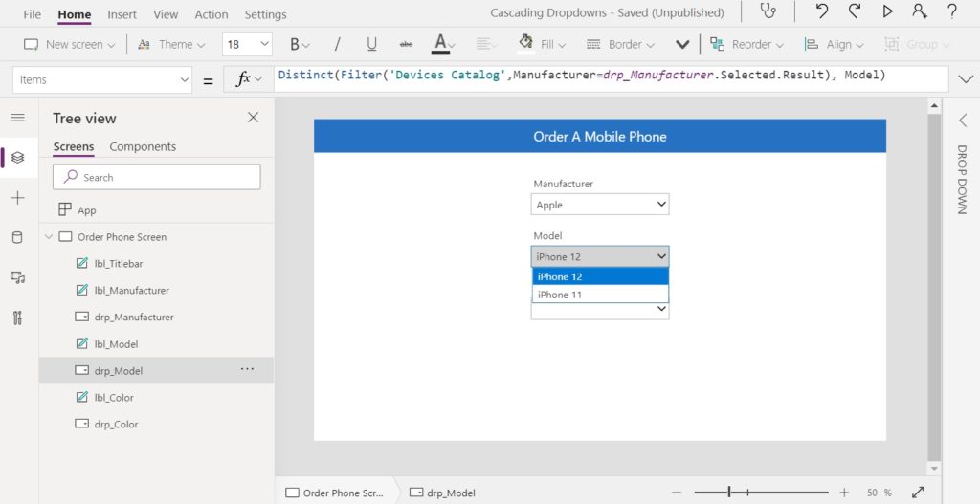Expand the font size 18 dropdown
The width and height of the screenshot is (980, 504).
[247, 44]
